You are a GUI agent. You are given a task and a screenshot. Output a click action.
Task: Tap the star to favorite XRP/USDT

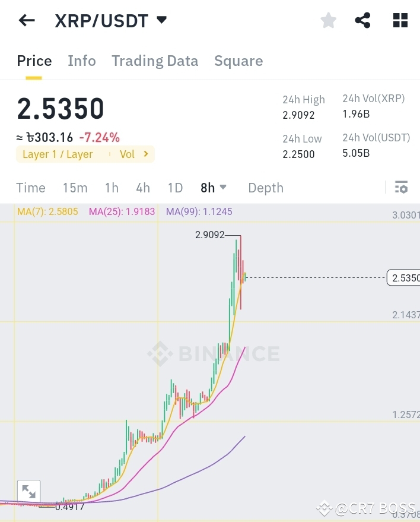(329, 20)
